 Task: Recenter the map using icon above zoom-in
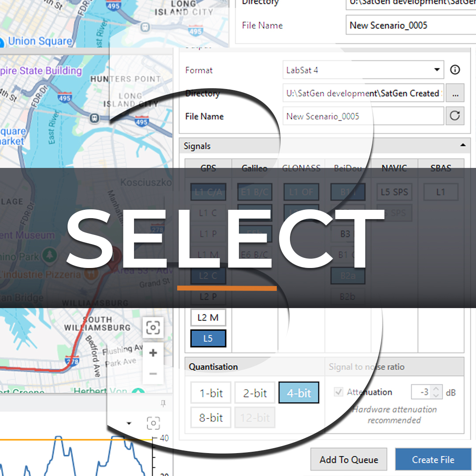153,327
